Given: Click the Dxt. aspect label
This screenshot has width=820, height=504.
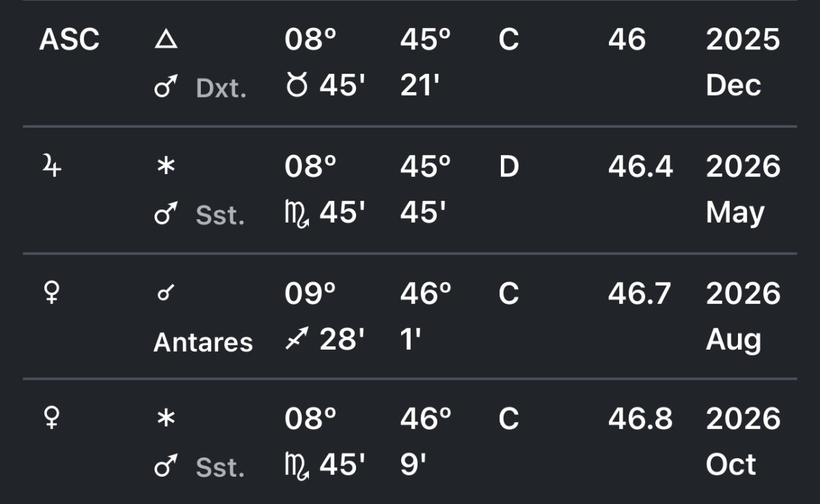Looking at the screenshot, I should click(x=221, y=89).
